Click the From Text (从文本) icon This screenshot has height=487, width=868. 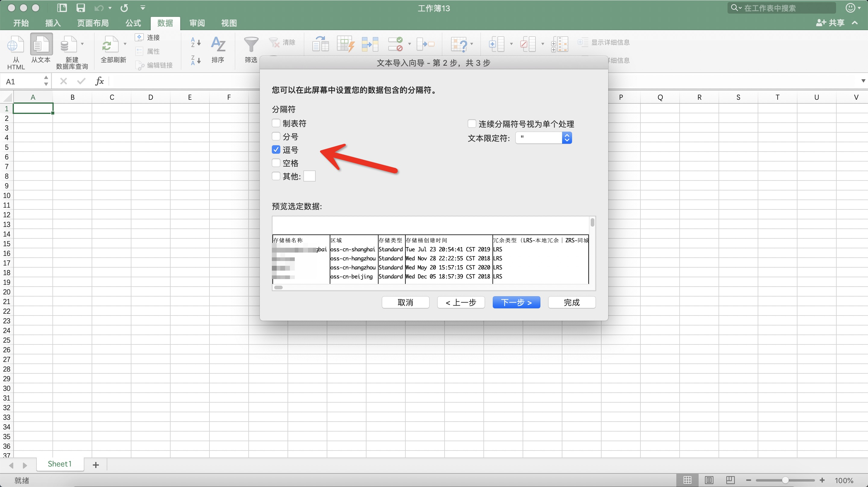[x=41, y=45]
